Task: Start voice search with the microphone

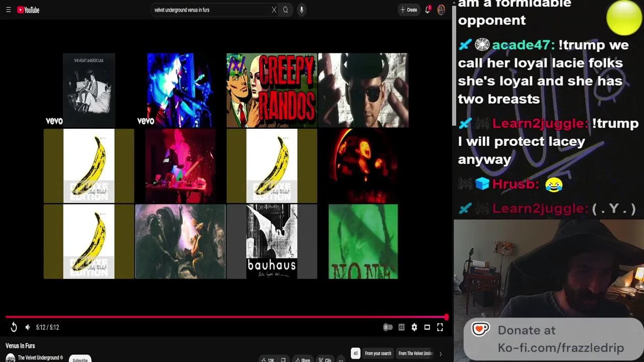Action: pyautogui.click(x=301, y=10)
